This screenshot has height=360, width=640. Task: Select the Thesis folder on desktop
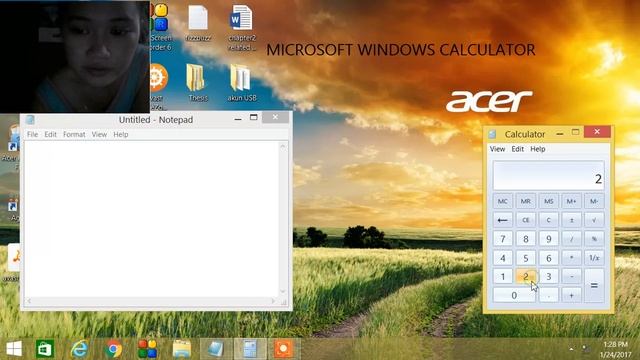198,83
